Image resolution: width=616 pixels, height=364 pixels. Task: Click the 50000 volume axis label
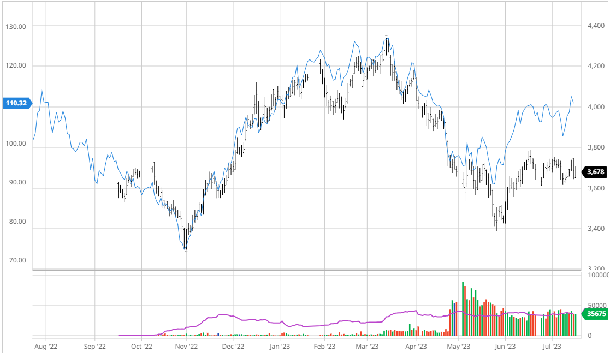click(597, 306)
